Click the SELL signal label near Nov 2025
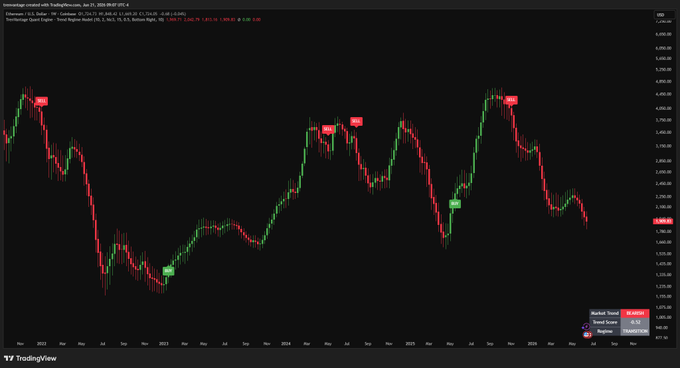Screen dimensions: 680x368 [x=511, y=100]
